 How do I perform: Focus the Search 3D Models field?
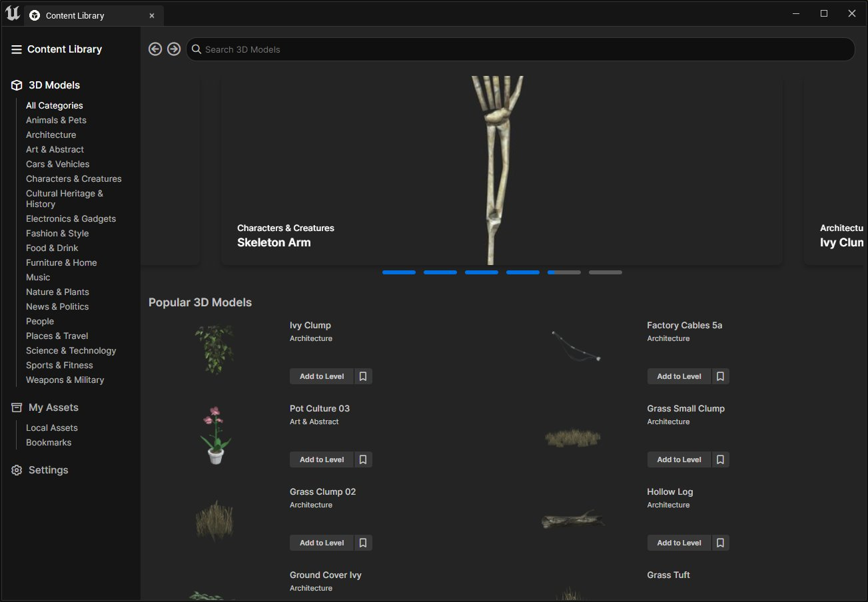[x=520, y=49]
